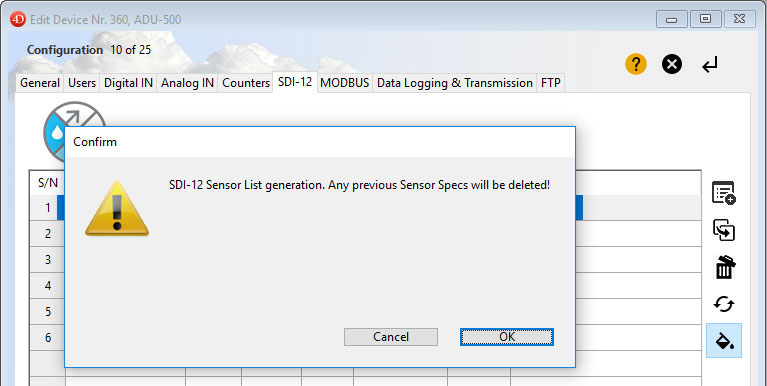Click the copy/import sensor icon

pos(723,230)
